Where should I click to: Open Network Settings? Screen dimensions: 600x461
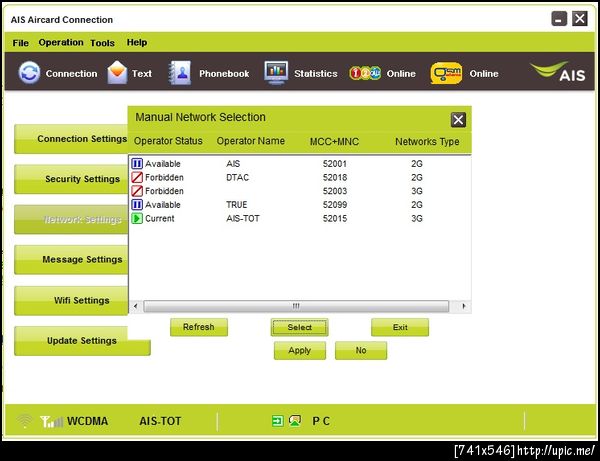[71, 220]
